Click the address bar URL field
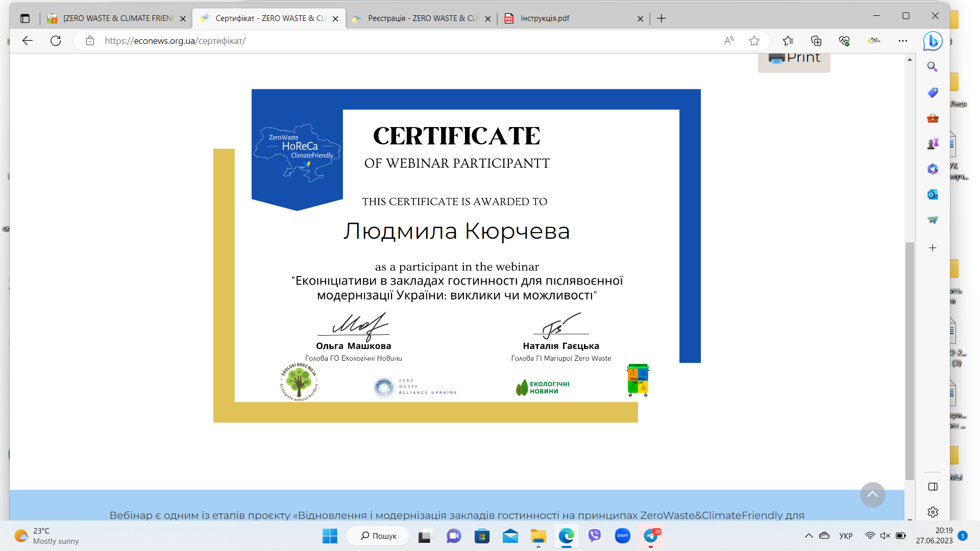 click(357, 41)
